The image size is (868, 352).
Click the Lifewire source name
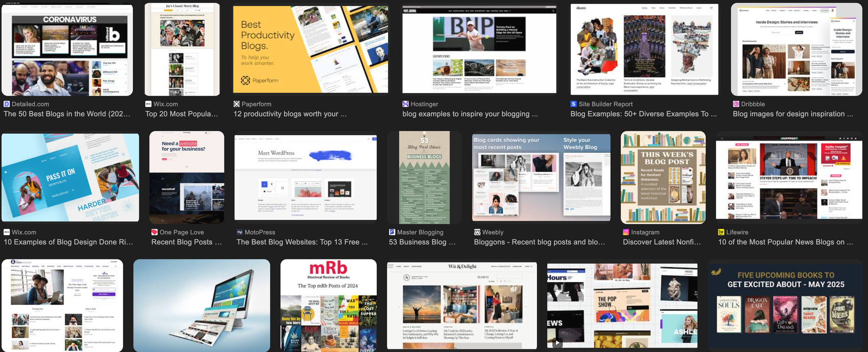tap(737, 232)
